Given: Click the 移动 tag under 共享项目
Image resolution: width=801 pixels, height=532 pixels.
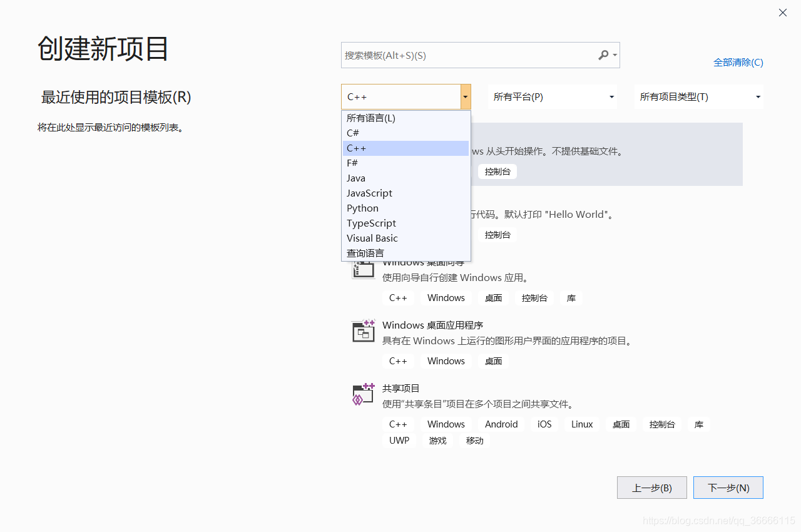Looking at the screenshot, I should [x=475, y=441].
